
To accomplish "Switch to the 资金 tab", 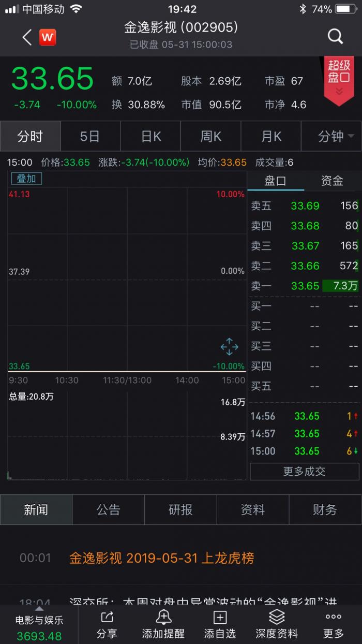I will click(x=332, y=181).
